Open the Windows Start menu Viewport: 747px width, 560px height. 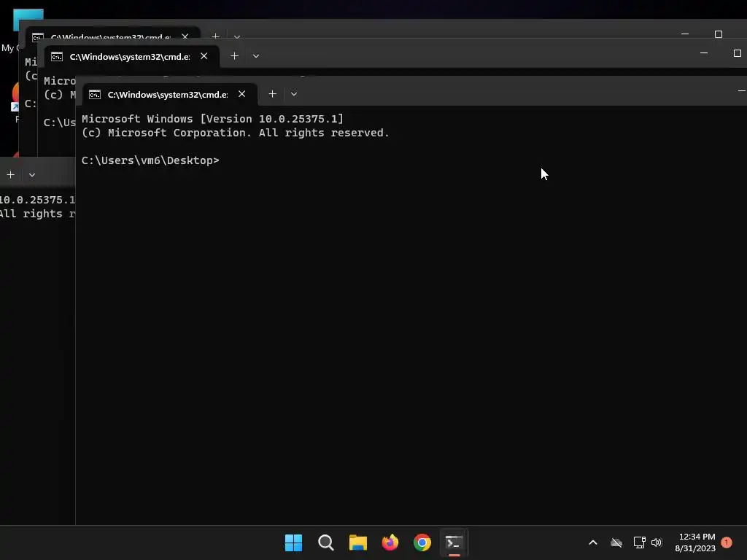pos(293,542)
